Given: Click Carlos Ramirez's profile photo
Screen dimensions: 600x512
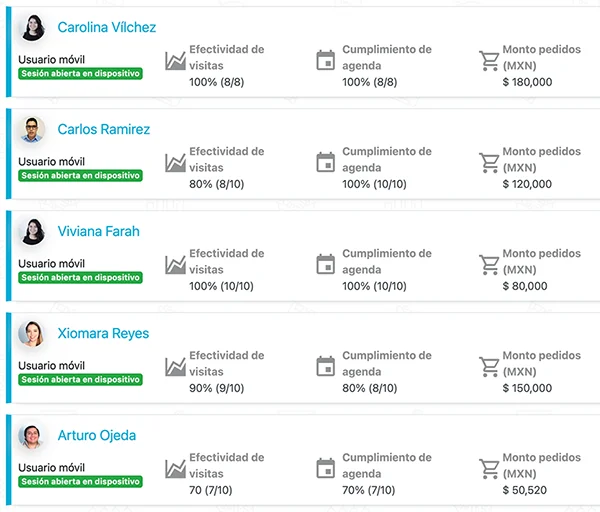Looking at the screenshot, I should pyautogui.click(x=32, y=130).
